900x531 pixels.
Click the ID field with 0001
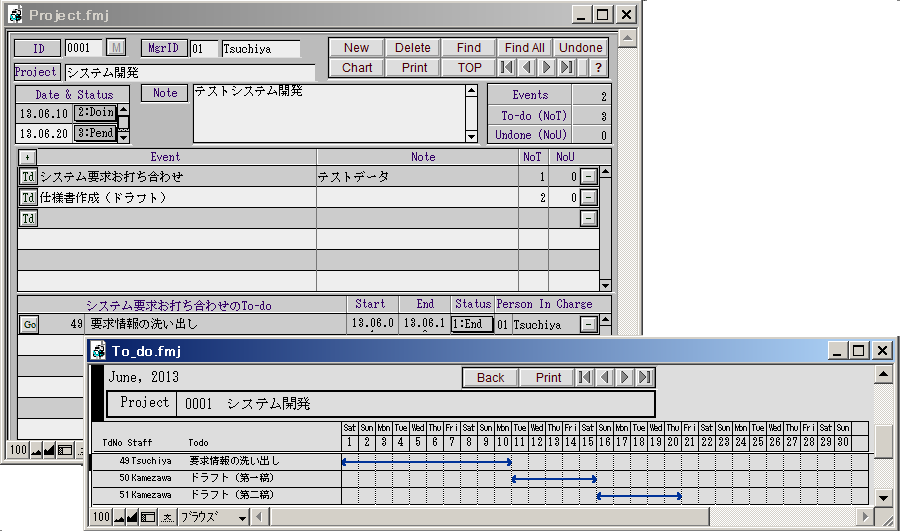tap(84, 48)
